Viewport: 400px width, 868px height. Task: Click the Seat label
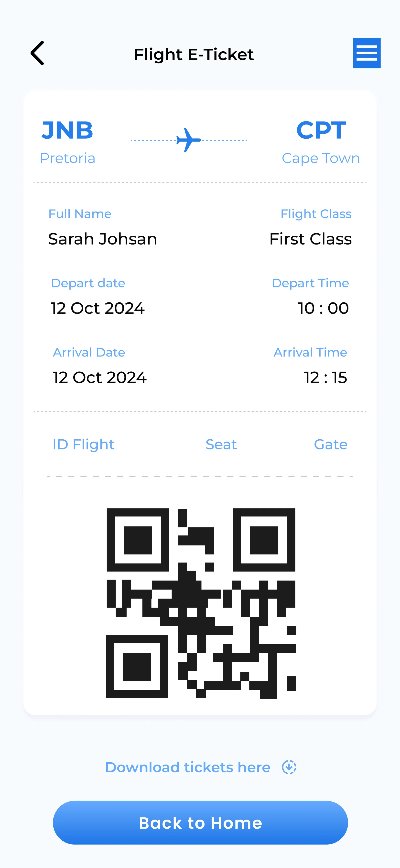point(221,445)
